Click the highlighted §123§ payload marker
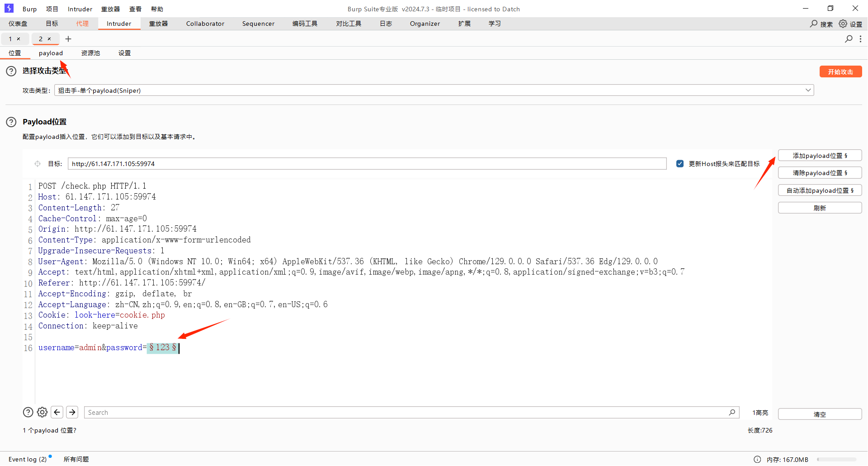 click(x=163, y=347)
